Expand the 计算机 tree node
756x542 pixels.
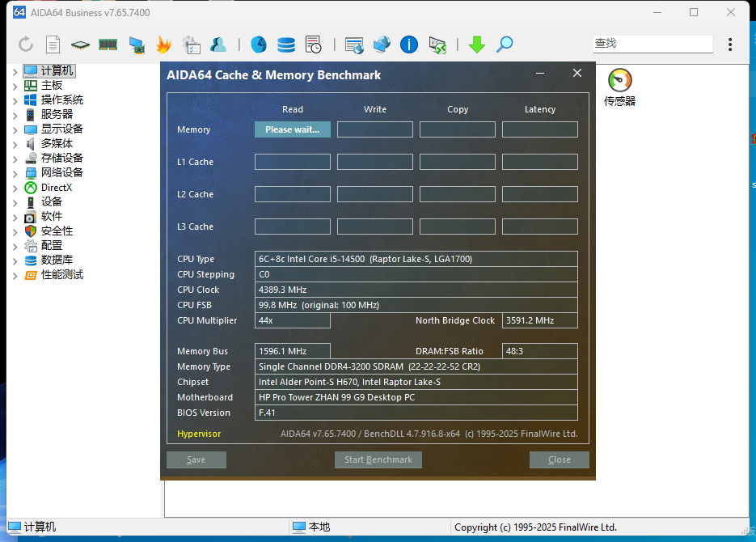15,72
